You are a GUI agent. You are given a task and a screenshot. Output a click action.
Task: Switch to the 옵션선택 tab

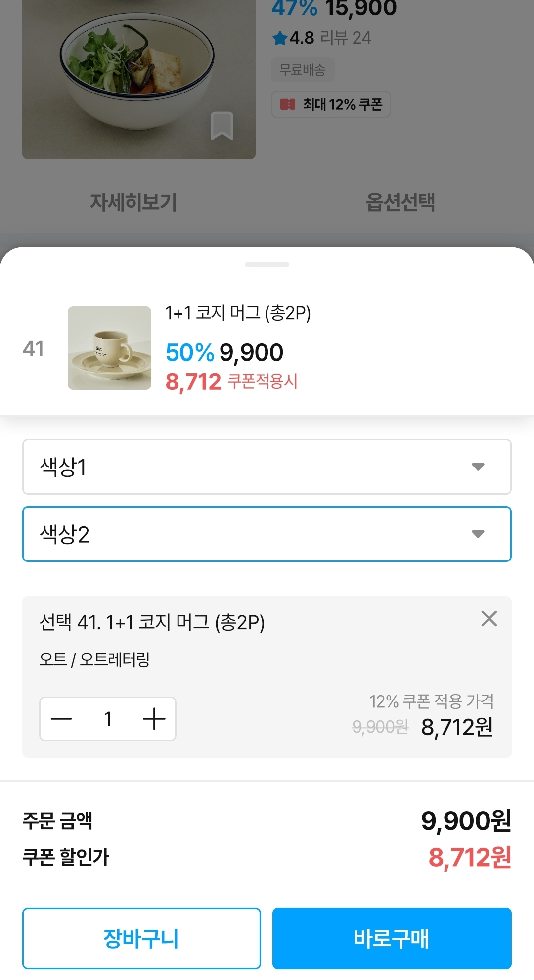tap(400, 202)
